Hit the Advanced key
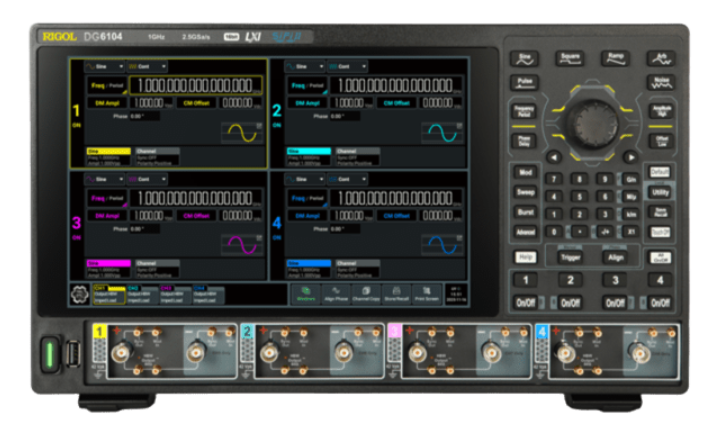Viewport: 711px width, 429px height. point(526,232)
